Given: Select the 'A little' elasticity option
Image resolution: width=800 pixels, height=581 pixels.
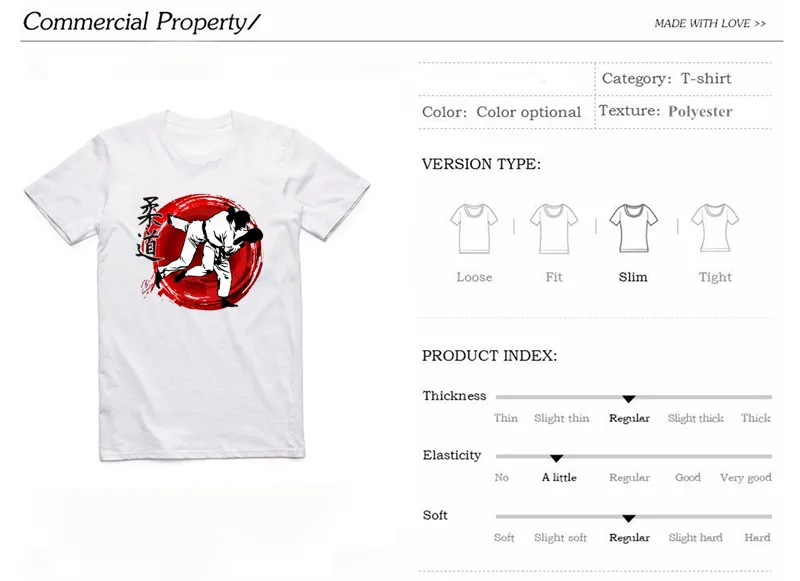Looking at the screenshot, I should (559, 477).
